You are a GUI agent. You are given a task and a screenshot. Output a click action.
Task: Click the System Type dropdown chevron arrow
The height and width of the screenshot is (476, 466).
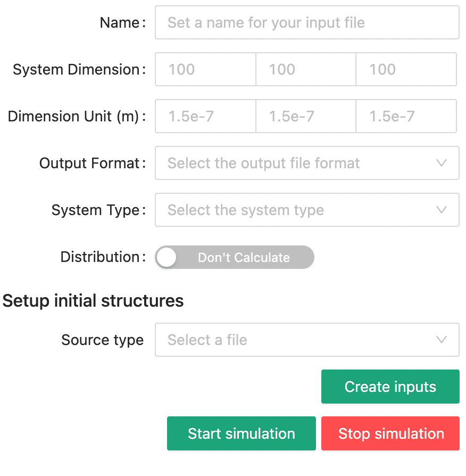click(x=442, y=210)
